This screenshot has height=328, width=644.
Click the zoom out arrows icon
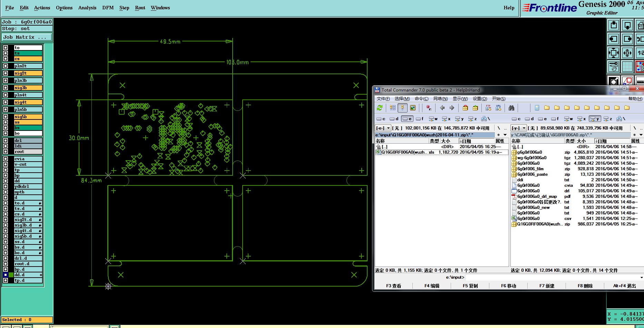627,53
